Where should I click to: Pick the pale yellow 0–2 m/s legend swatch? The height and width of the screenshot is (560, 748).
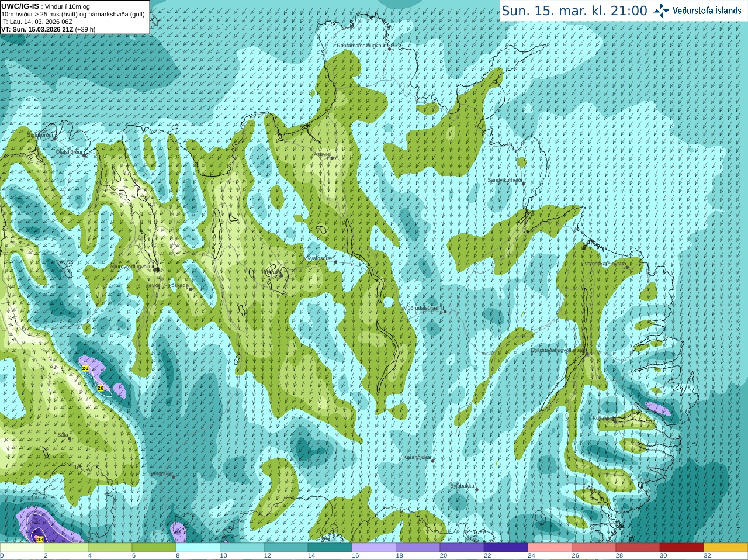[x=22, y=548]
